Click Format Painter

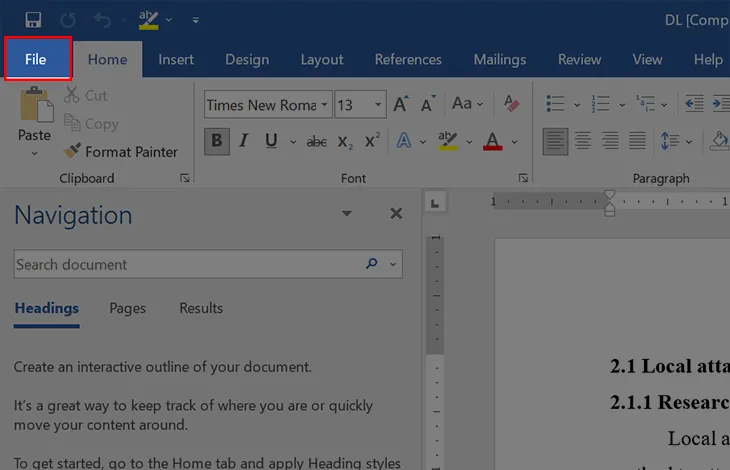[x=121, y=152]
